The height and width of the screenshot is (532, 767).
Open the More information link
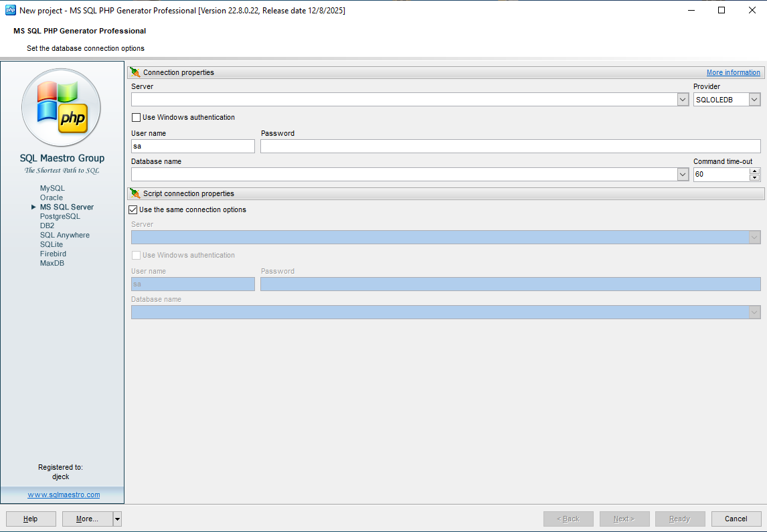(x=734, y=72)
